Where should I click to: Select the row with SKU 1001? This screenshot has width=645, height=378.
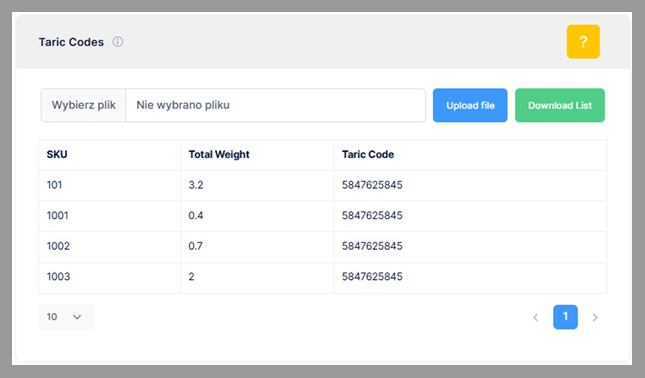323,216
